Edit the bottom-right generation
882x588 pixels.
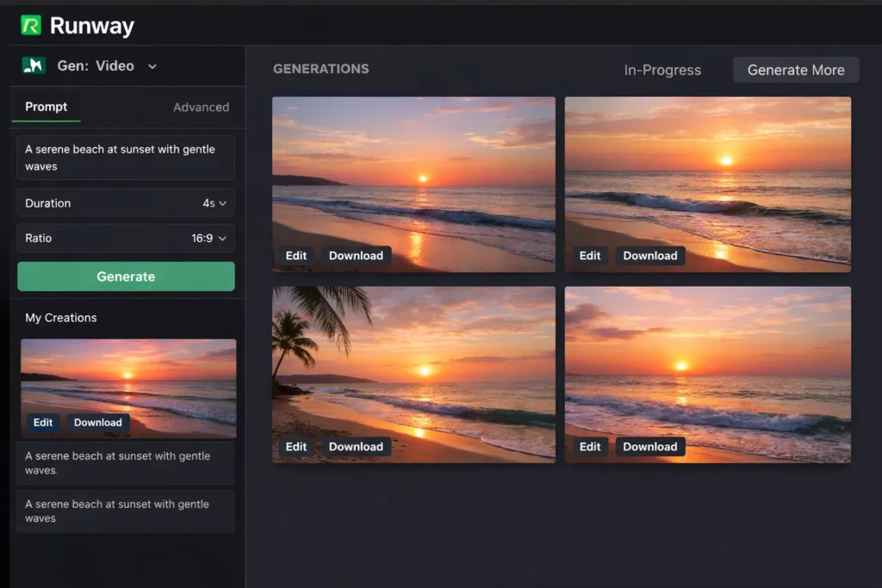point(590,447)
